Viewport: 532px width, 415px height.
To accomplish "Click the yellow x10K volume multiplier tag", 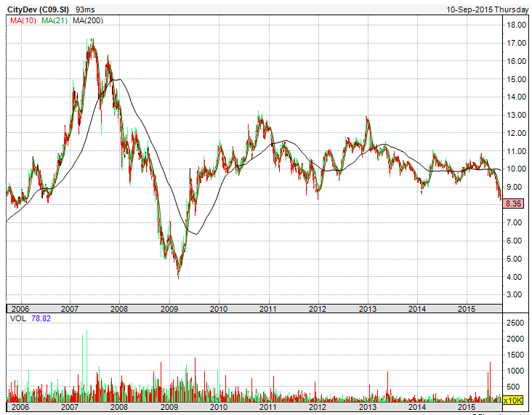I will [513, 399].
